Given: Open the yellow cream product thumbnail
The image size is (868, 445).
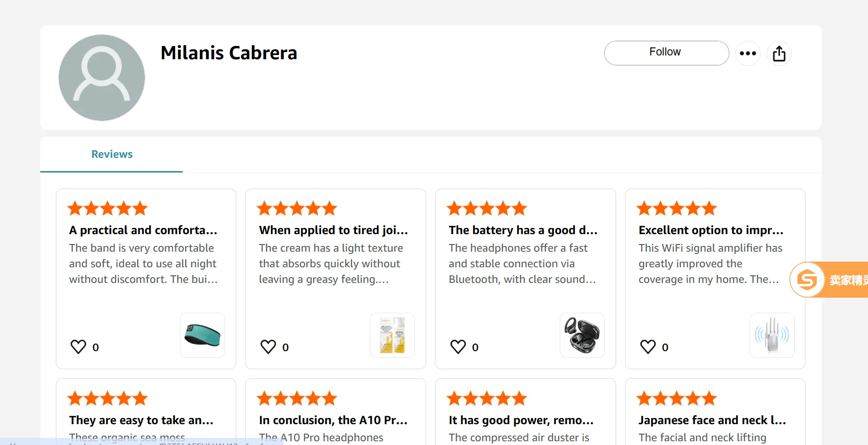Looking at the screenshot, I should (x=392, y=335).
